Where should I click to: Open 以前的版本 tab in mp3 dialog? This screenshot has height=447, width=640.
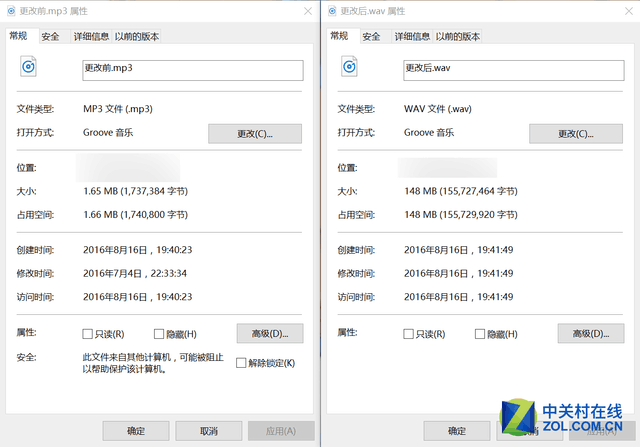coord(137,37)
